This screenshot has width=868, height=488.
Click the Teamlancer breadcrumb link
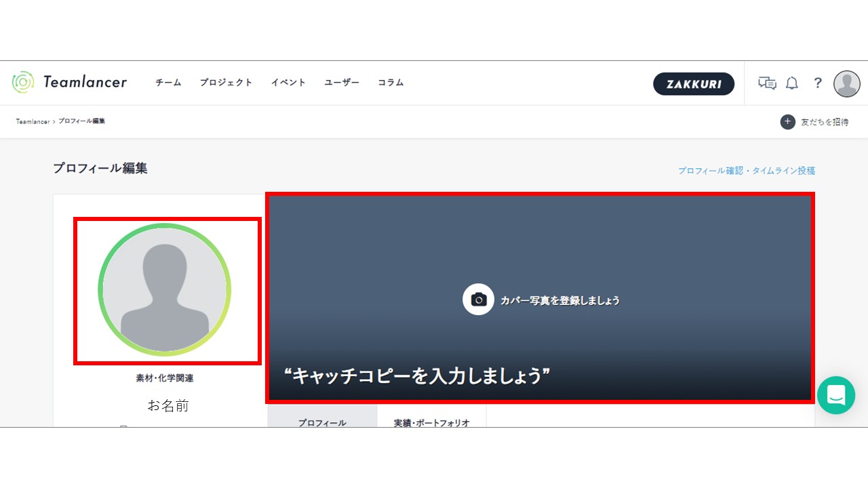point(33,121)
